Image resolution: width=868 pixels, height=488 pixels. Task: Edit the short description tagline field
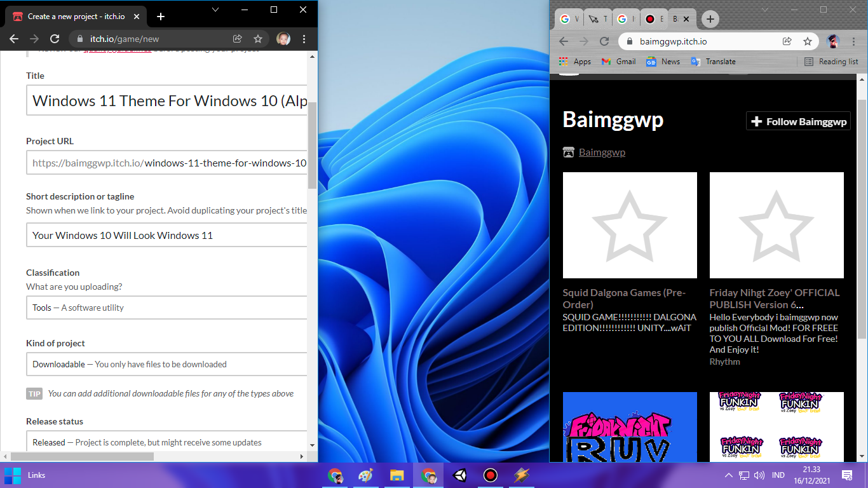tap(167, 235)
